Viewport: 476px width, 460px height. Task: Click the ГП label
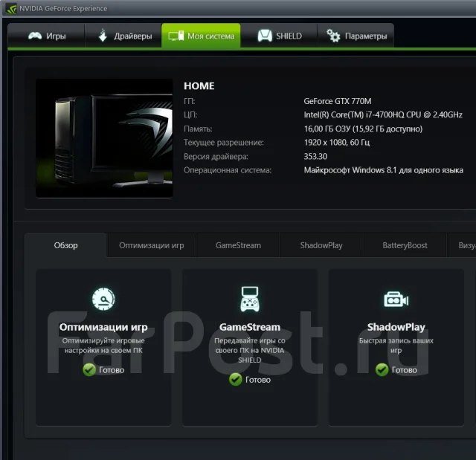tap(189, 101)
